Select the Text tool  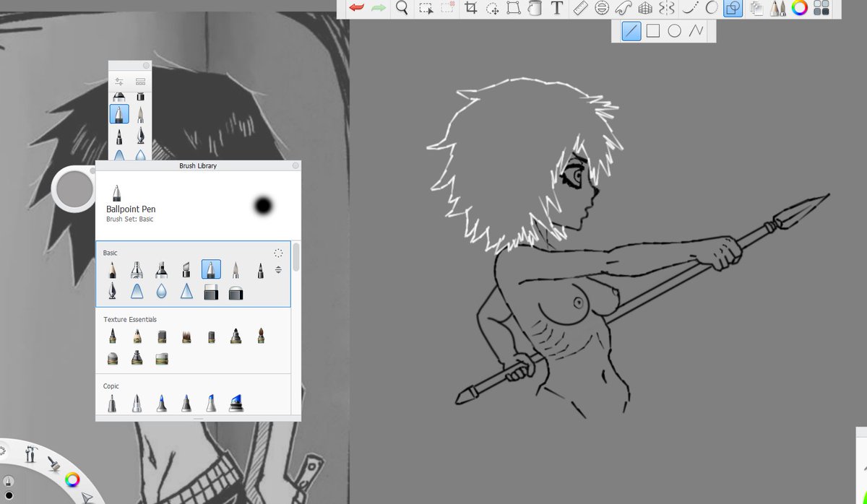click(x=556, y=9)
